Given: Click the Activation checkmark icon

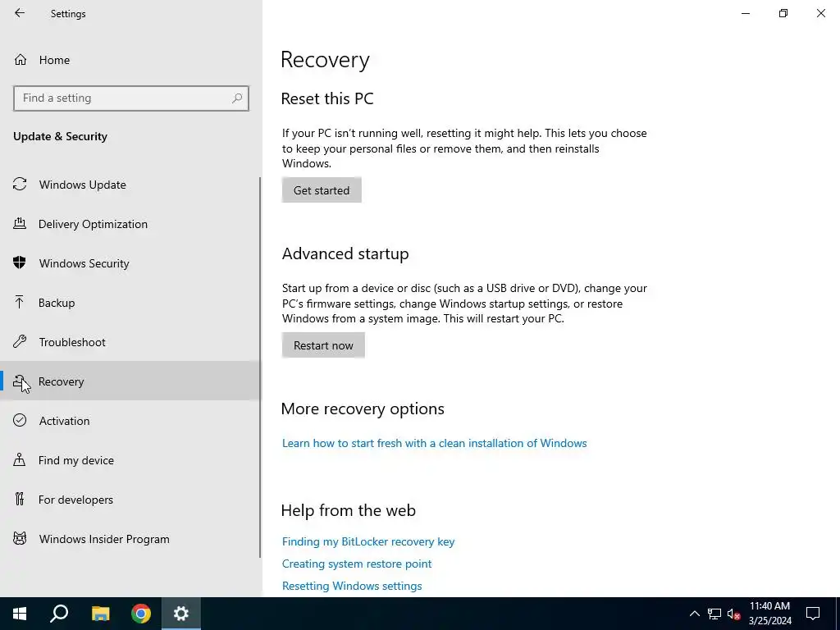Looking at the screenshot, I should (x=20, y=420).
